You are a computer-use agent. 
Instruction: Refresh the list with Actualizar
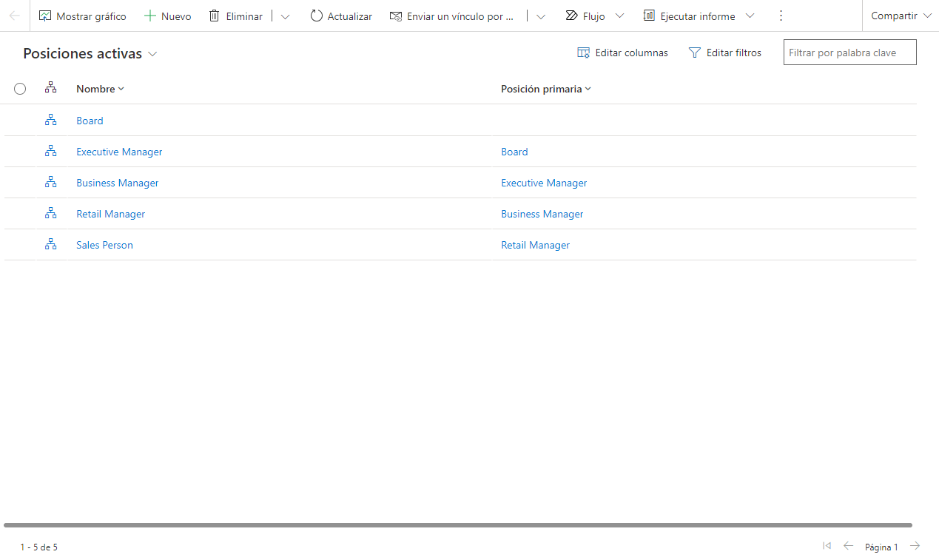click(x=341, y=16)
